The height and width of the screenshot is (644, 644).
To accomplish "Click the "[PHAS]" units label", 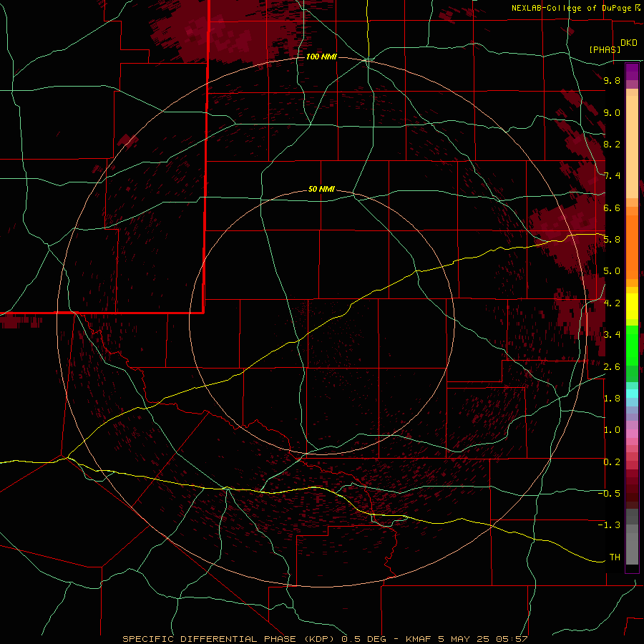I will 605,49.
